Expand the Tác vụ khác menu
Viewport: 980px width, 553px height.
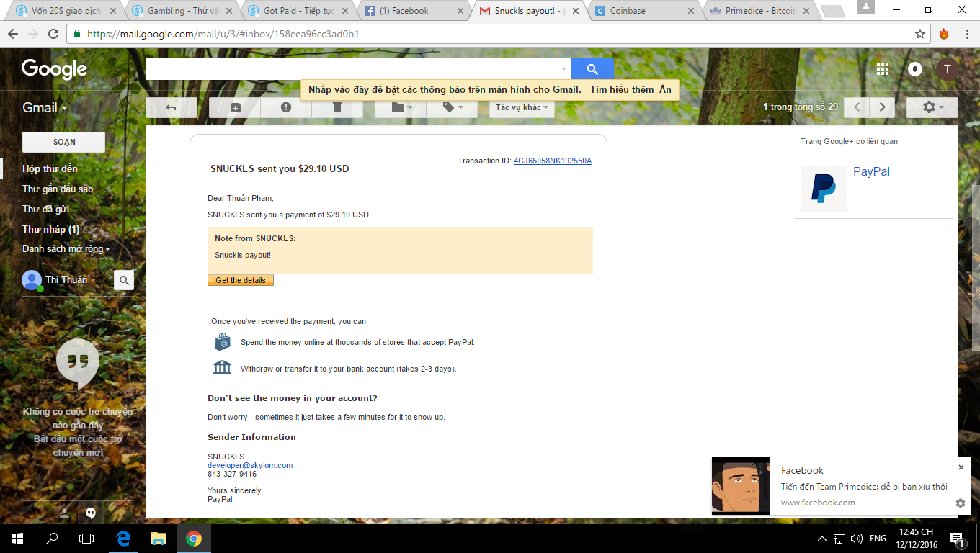(522, 107)
